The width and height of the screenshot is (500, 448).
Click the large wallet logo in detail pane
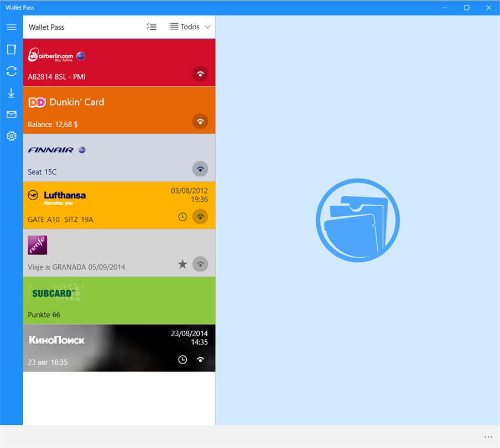pos(358,220)
